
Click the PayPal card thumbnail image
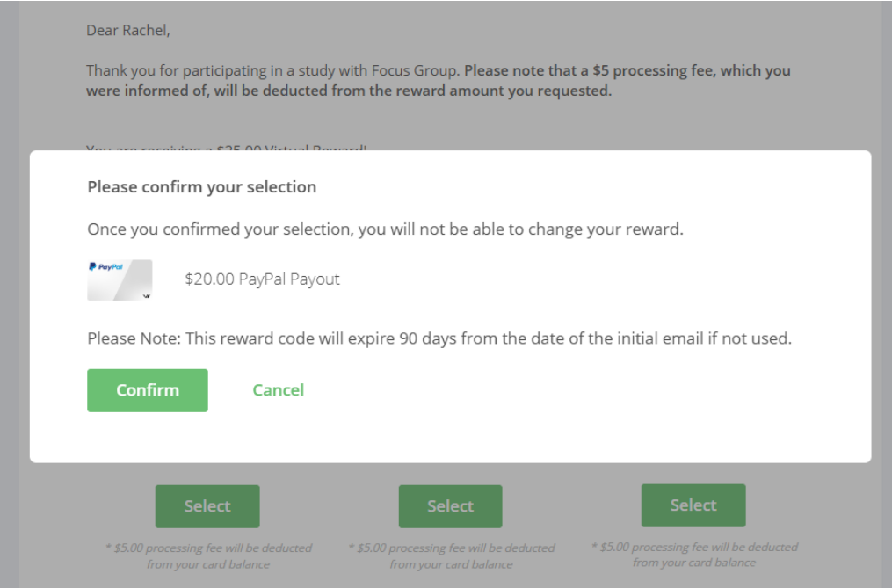[x=120, y=279]
